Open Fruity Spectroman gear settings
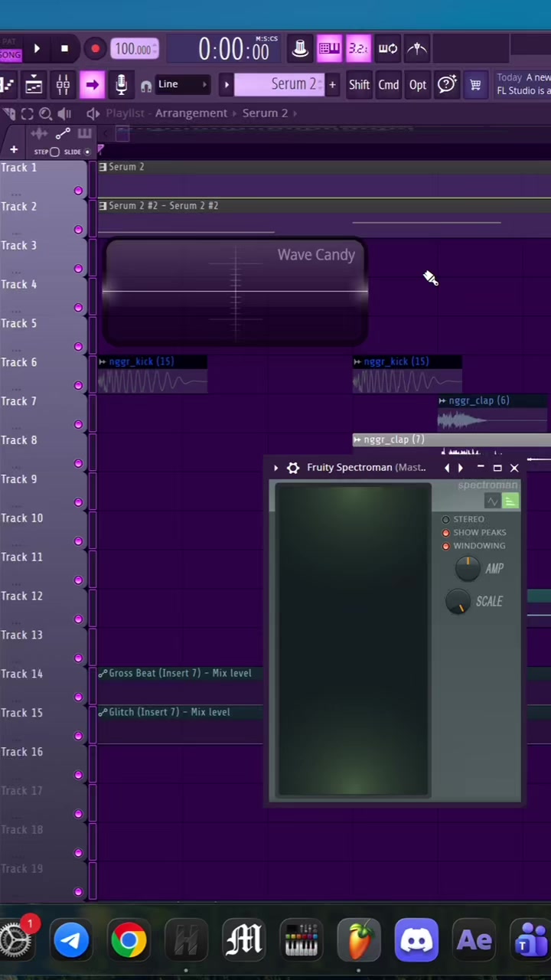Screen dimensions: 551x980 click(293, 468)
